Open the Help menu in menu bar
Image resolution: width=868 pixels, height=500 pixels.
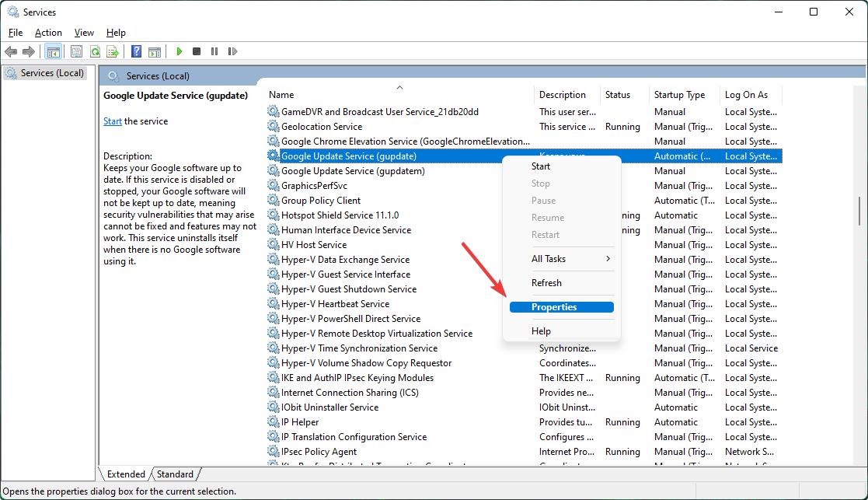point(116,33)
